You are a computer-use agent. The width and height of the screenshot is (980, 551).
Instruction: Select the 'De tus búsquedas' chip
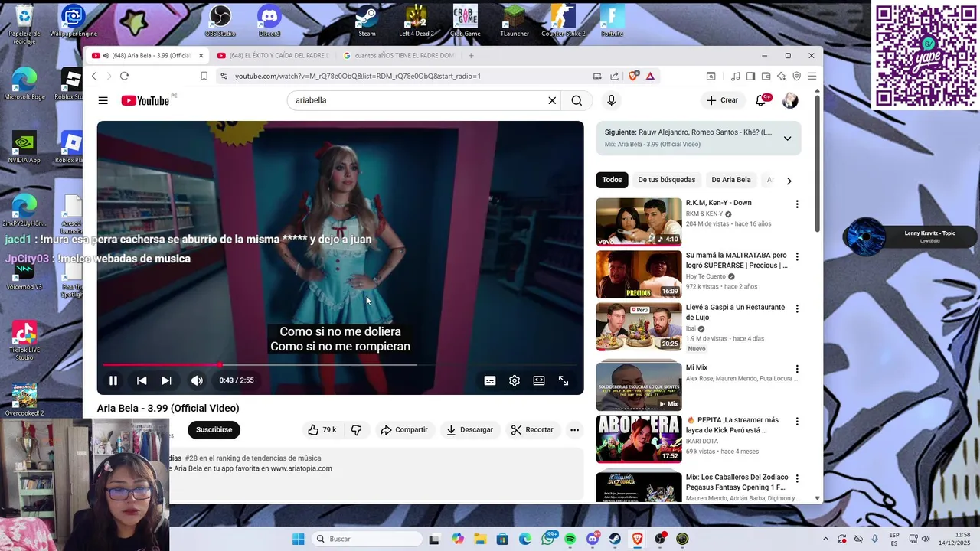point(667,180)
